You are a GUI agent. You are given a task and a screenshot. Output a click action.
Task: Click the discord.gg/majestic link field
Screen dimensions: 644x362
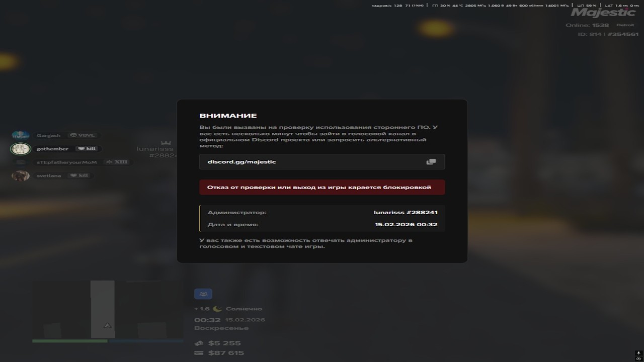coord(322,162)
